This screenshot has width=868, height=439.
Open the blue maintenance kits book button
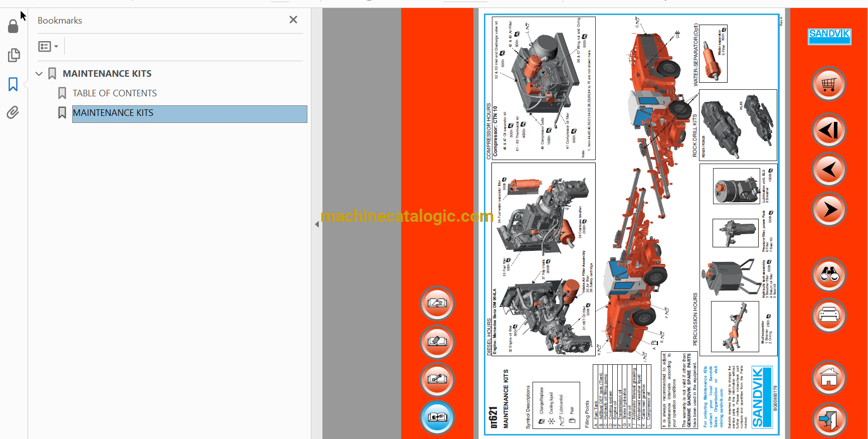pyautogui.click(x=437, y=417)
